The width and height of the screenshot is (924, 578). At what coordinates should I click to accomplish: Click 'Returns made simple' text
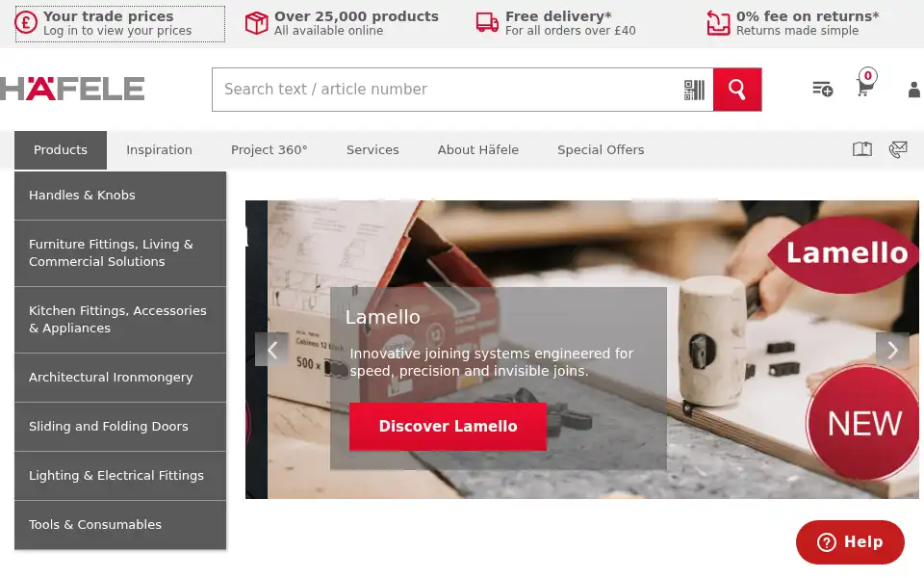coord(797,31)
